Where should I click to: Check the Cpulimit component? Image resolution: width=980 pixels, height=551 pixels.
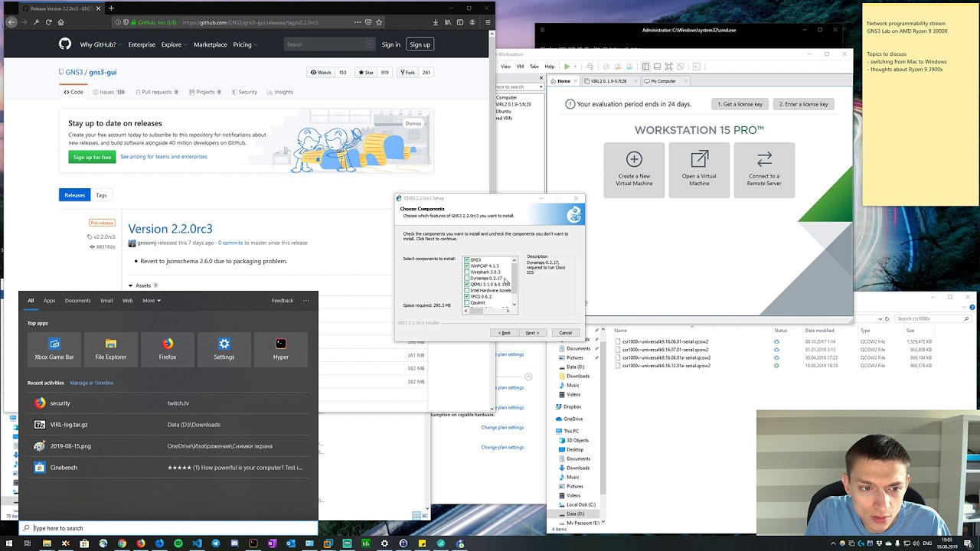tap(467, 303)
